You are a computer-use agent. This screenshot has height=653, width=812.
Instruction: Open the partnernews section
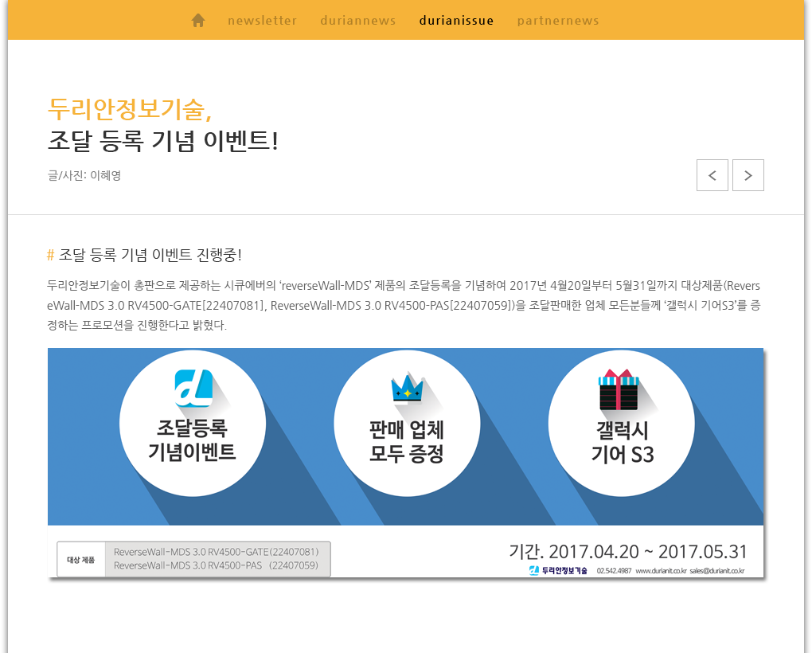(558, 21)
